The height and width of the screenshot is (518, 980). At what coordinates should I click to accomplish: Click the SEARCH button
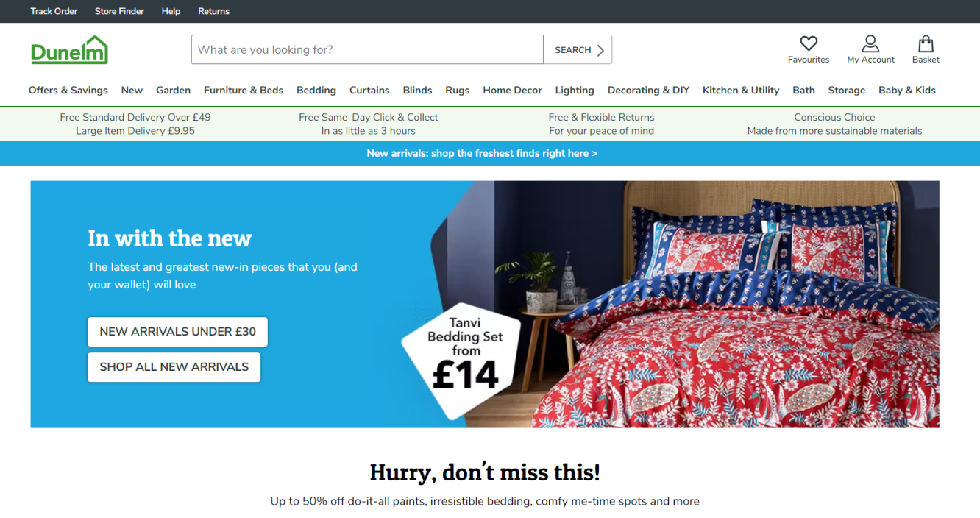pos(578,49)
